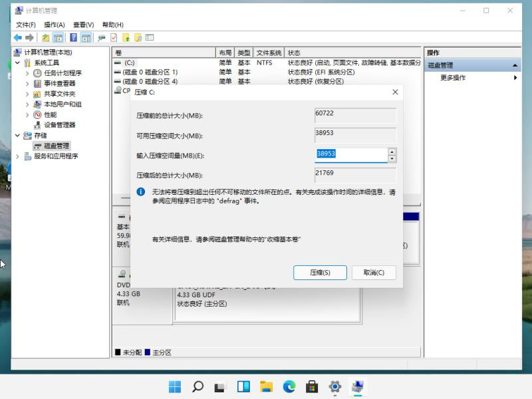Click 取消(C) to cancel the shrink dialog
532x399 pixels.
click(x=374, y=273)
